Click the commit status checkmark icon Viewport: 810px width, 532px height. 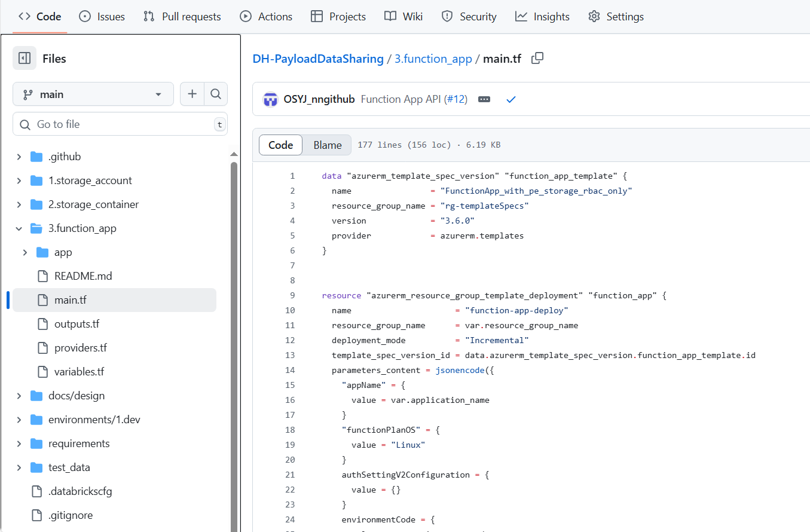pos(511,99)
